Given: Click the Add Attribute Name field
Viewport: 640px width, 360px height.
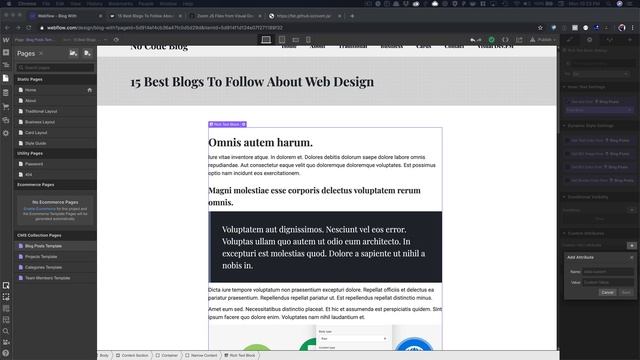Looking at the screenshot, I should click(x=608, y=272).
